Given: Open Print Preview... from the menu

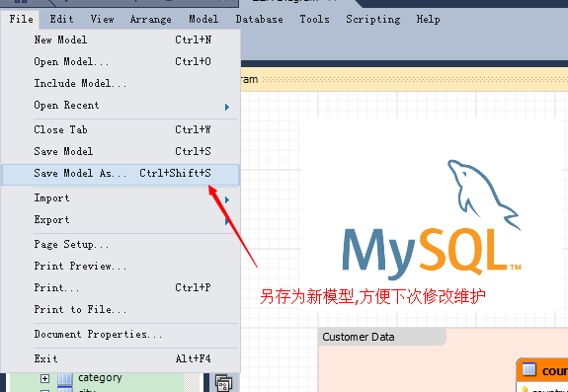Looking at the screenshot, I should pyautogui.click(x=121, y=266).
